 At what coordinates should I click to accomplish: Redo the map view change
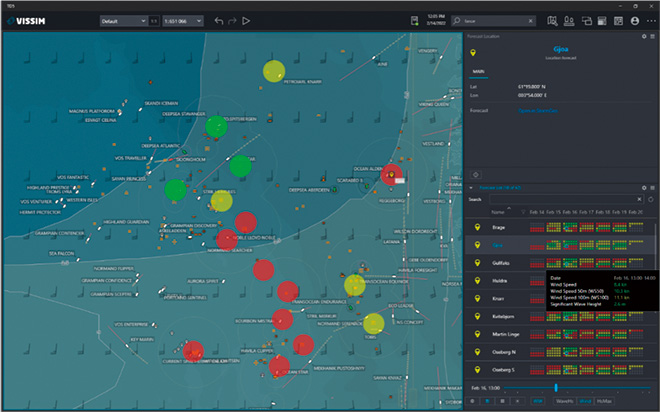coord(232,21)
